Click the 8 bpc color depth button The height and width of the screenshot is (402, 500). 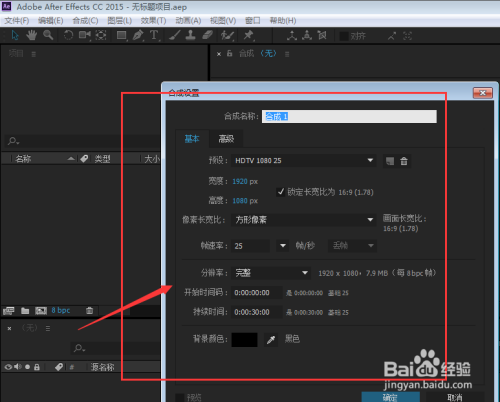tap(61, 311)
